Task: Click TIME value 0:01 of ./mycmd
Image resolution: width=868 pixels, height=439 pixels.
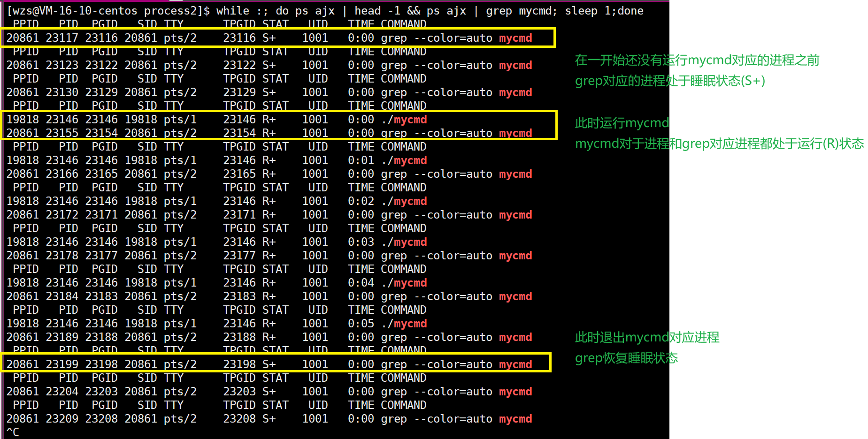Action: 361,160
